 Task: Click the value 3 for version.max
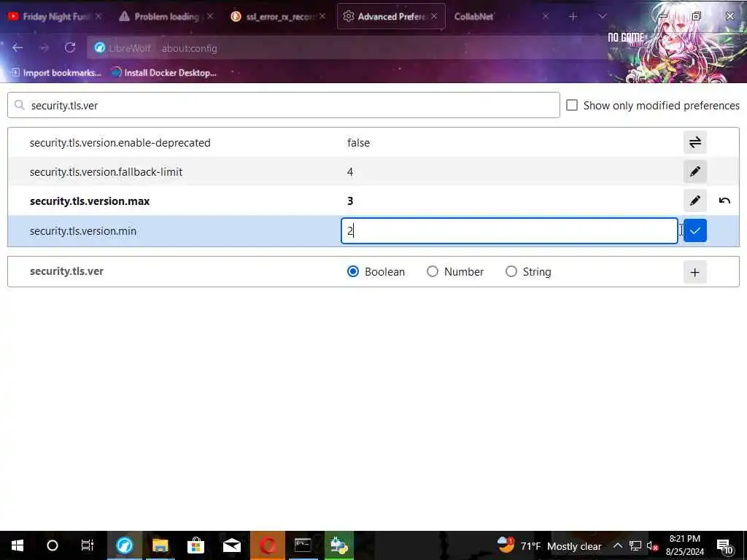(x=350, y=201)
